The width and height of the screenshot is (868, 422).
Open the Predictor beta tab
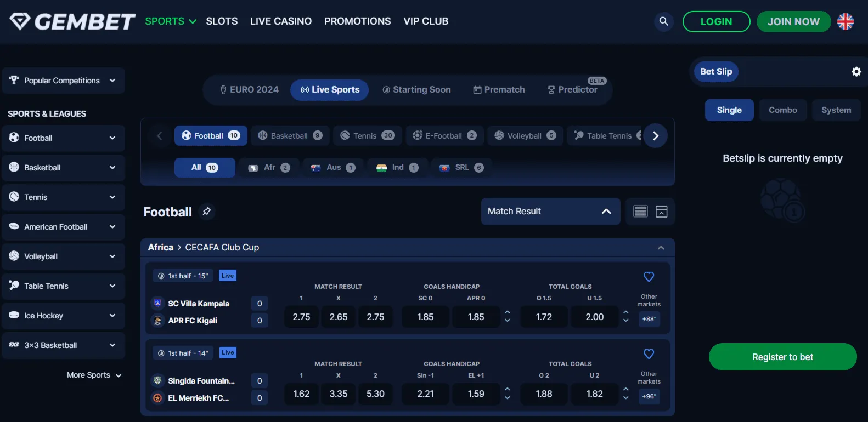[x=573, y=90]
